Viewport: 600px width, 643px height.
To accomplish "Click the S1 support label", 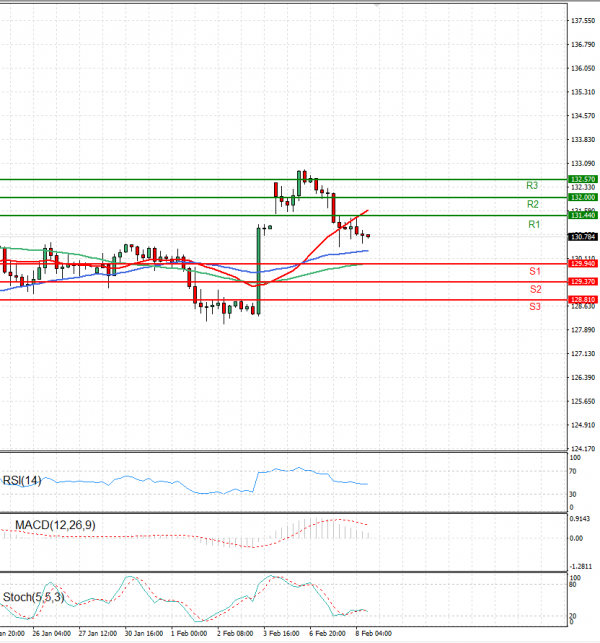I will coord(535,271).
